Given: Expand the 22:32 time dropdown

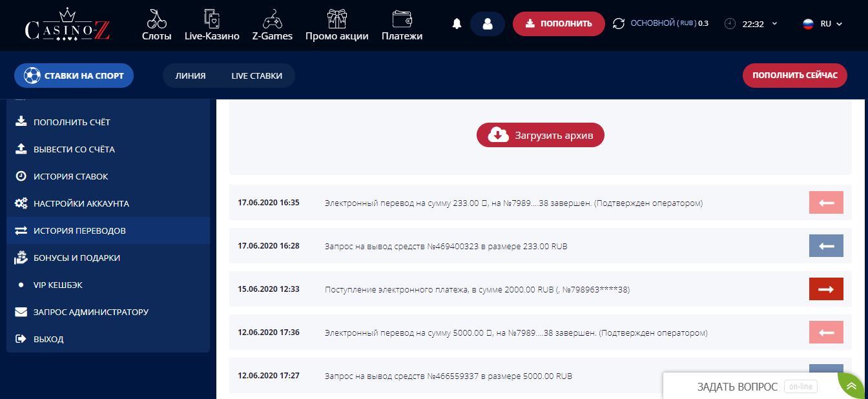Looking at the screenshot, I should [x=752, y=24].
